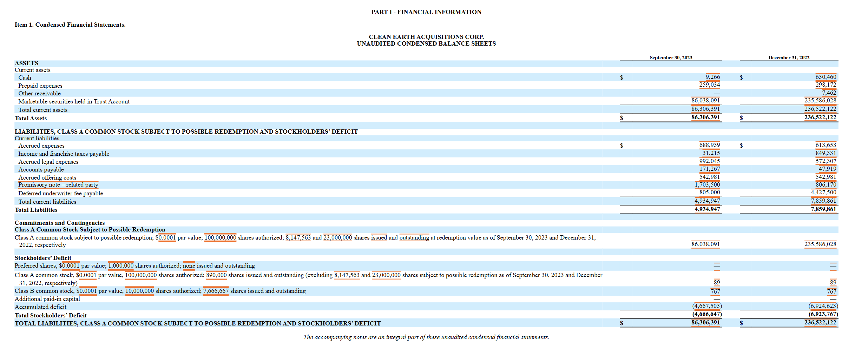Click the ASSETS section heading
The image size is (868, 343).
[x=26, y=63]
